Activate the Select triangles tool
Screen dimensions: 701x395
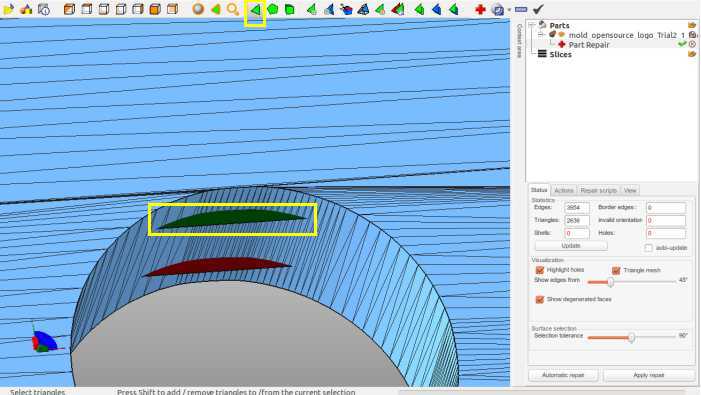coord(255,9)
